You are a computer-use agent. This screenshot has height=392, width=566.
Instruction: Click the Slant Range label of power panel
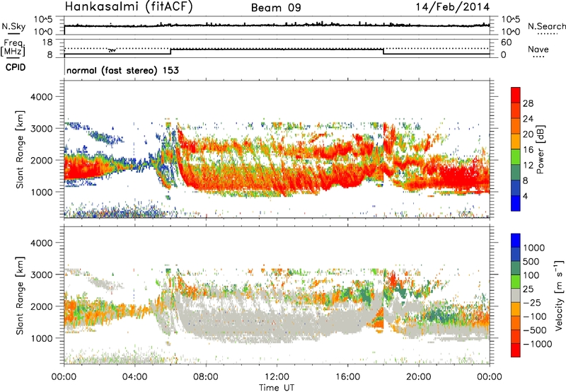pyautogui.click(x=20, y=150)
